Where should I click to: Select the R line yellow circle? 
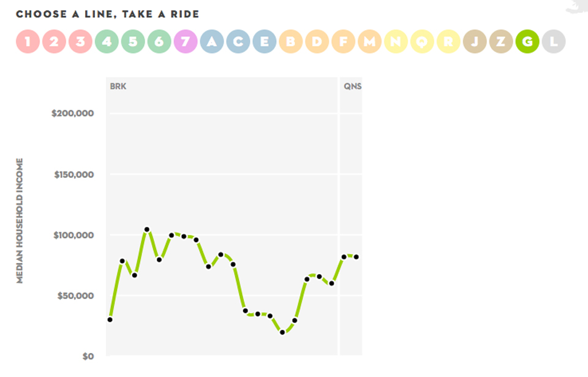448,42
